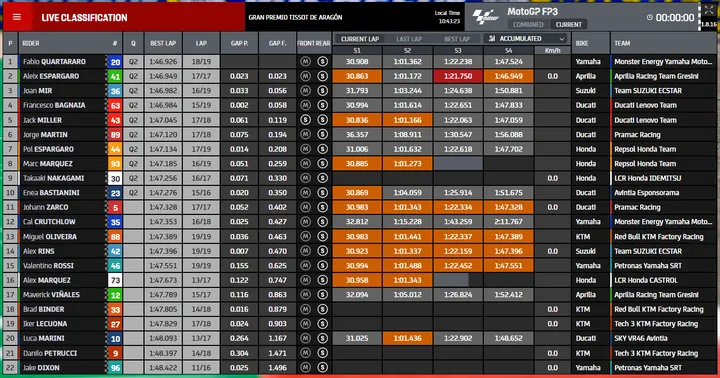Open the hamburger menu
This screenshot has height=378, width=720.
pyautogui.click(x=17, y=17)
